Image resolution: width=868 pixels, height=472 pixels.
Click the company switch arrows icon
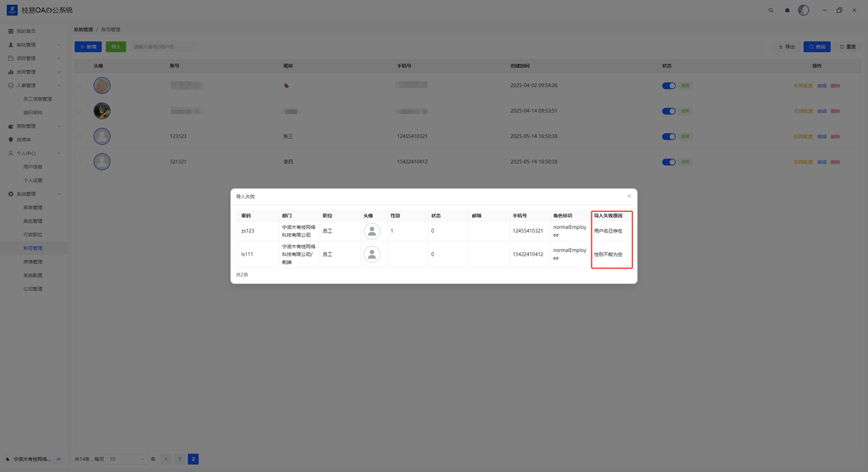[x=58, y=459]
